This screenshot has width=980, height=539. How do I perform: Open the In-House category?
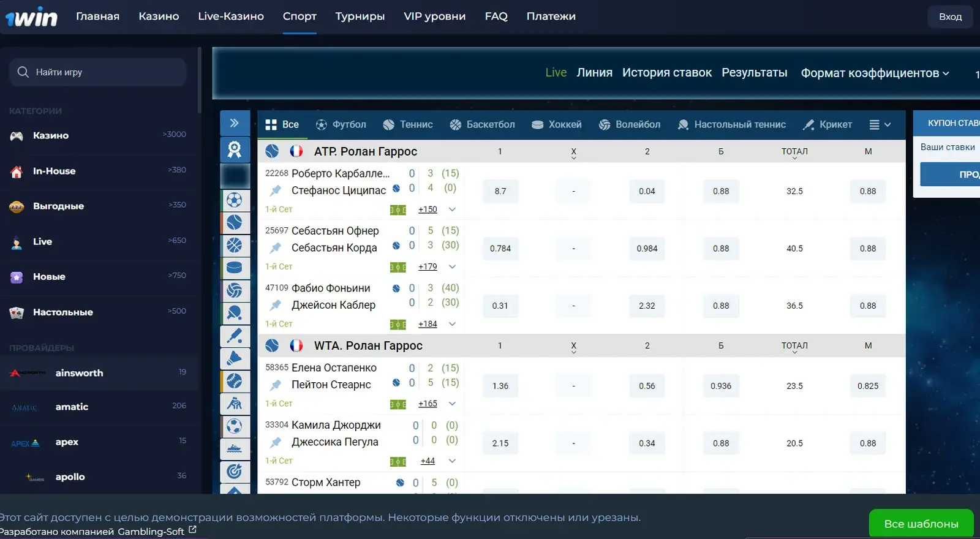coord(99,171)
